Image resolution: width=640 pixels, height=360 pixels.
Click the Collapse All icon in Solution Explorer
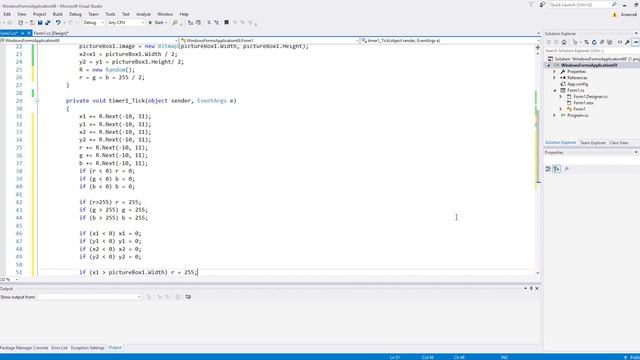click(602, 42)
